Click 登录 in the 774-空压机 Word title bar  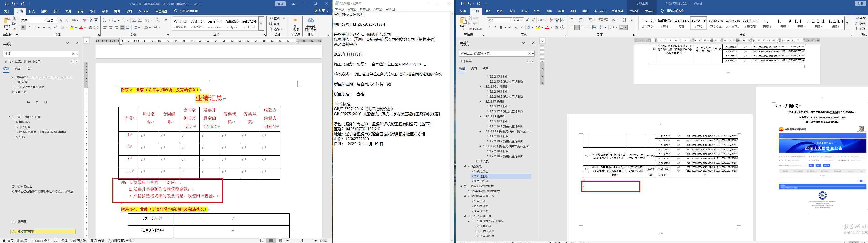click(x=280, y=4)
